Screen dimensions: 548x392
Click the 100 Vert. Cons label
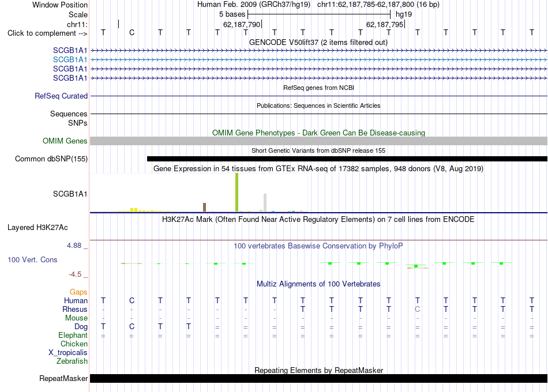pos(32,259)
